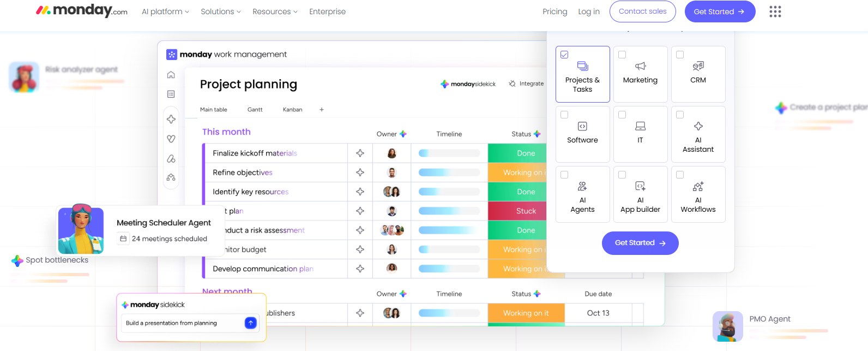
Task: Click the PMO Agent avatar
Action: pos(728,326)
